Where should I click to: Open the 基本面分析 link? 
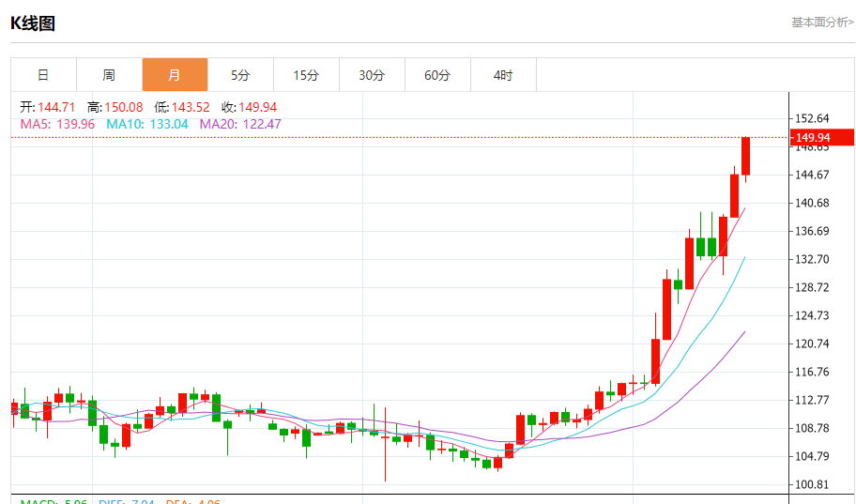822,23
